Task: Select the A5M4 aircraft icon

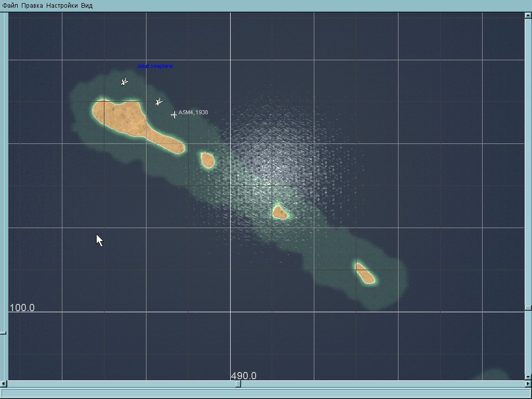Action: [174, 115]
